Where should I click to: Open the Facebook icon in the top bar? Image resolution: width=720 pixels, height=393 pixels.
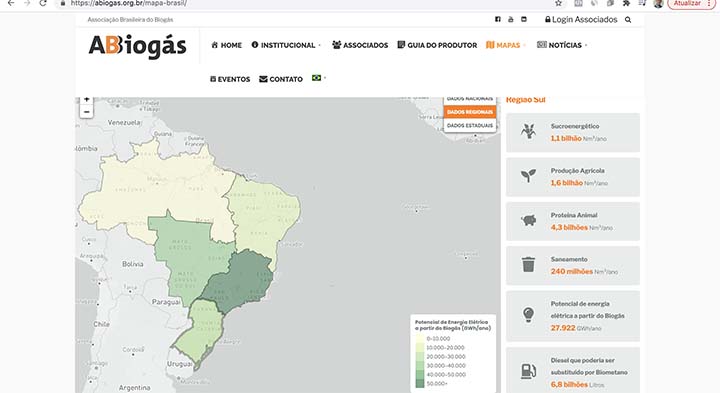pos(498,19)
